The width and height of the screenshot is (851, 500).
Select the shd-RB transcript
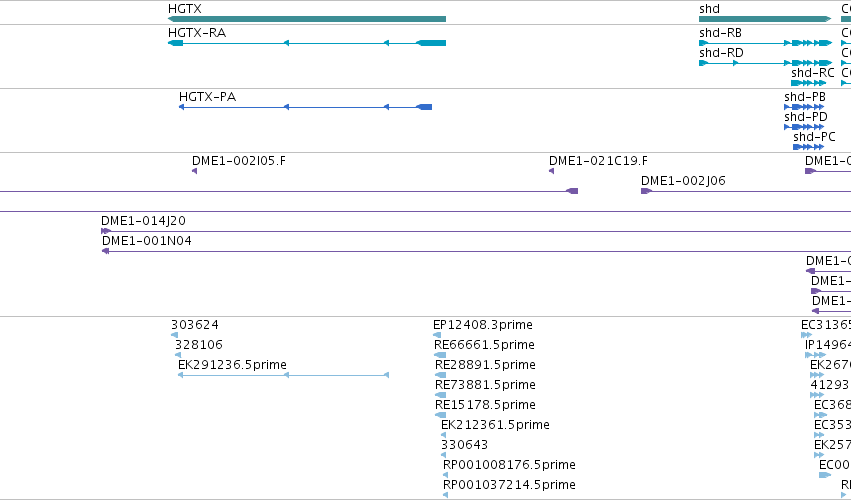tap(765, 43)
